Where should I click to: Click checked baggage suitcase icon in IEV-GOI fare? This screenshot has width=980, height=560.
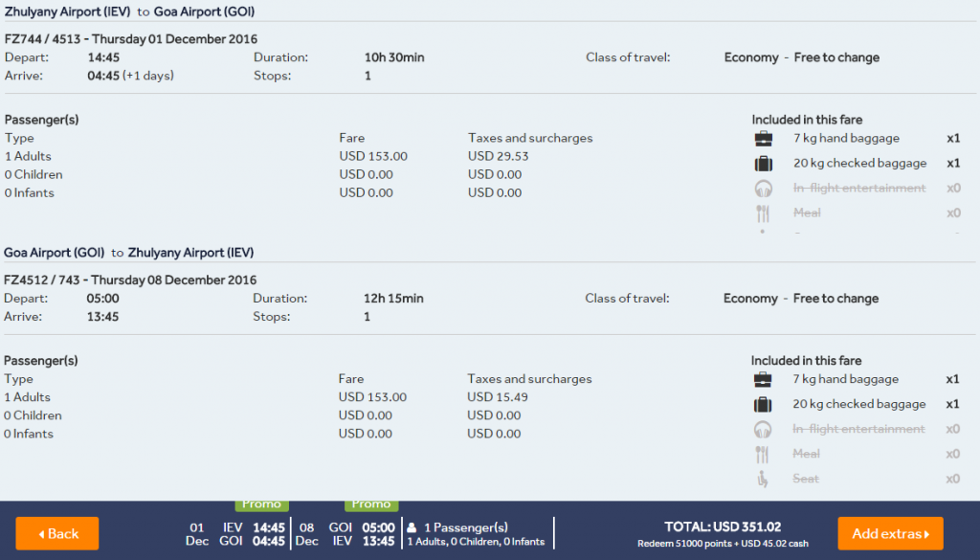pyautogui.click(x=763, y=163)
